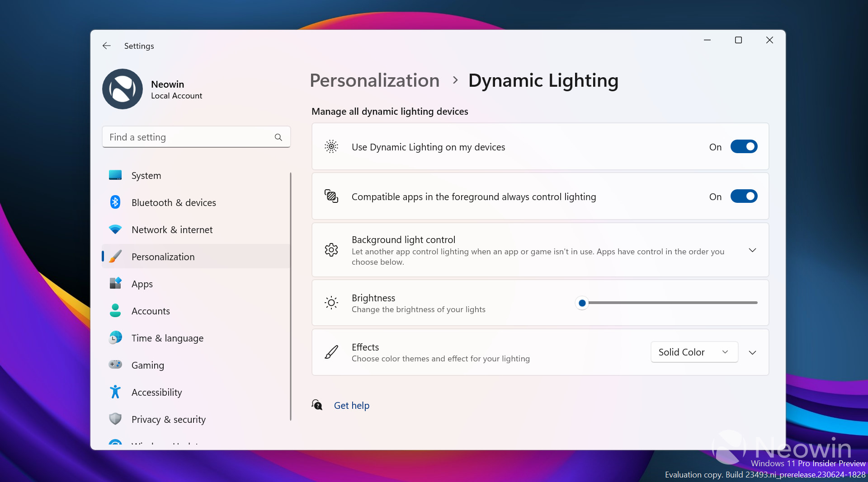
Task: Turn off Use Dynamic Lighting toggle
Action: click(744, 147)
